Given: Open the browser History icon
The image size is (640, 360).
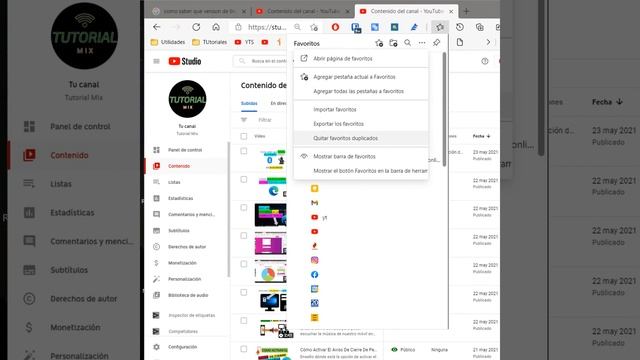Looking at the screenshot, I should point(460,27).
